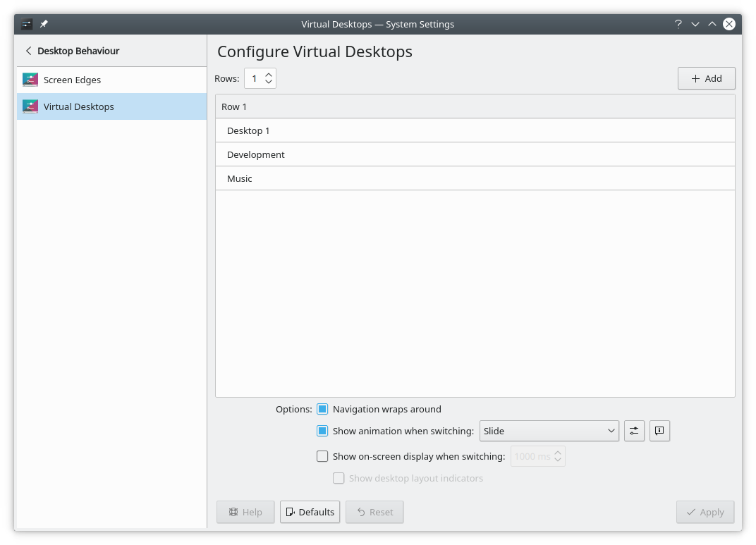Uncheck Show animation when switching
This screenshot has height=545, width=756.
pos(322,431)
